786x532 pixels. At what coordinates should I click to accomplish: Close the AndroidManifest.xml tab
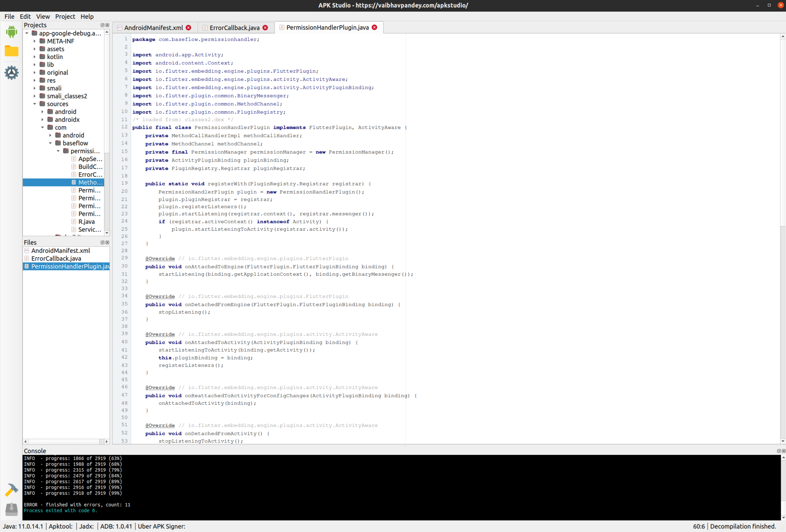188,28
